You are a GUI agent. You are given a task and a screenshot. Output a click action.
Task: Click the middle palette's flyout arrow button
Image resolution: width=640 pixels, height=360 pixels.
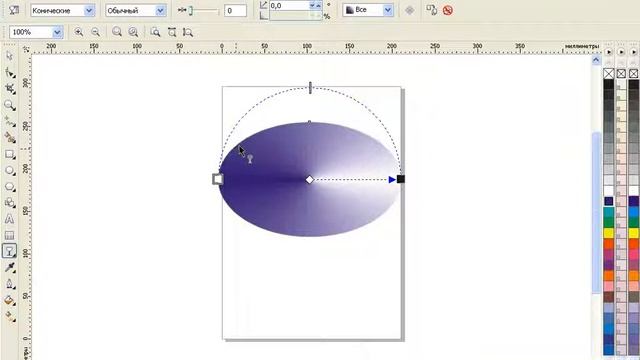tap(621, 52)
